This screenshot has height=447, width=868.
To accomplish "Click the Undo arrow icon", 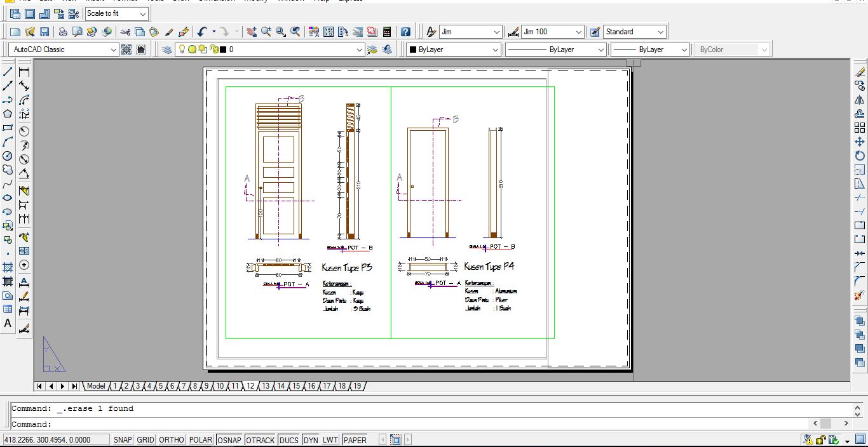I will (x=202, y=32).
